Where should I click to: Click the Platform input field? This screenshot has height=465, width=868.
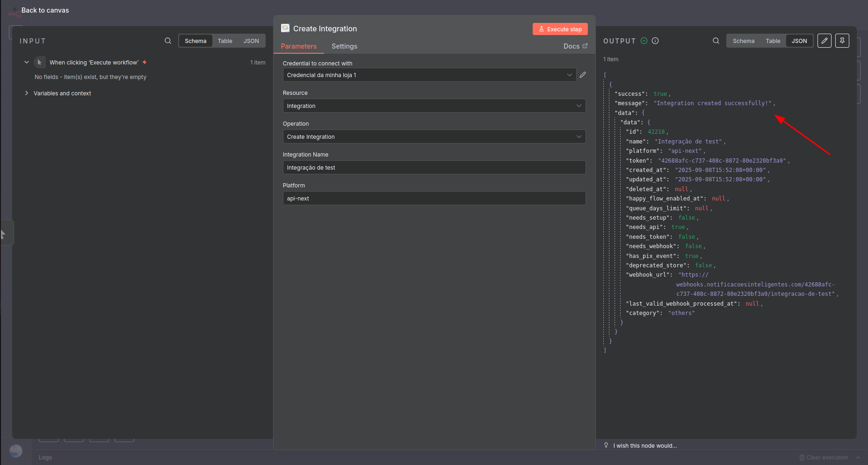[x=434, y=198]
